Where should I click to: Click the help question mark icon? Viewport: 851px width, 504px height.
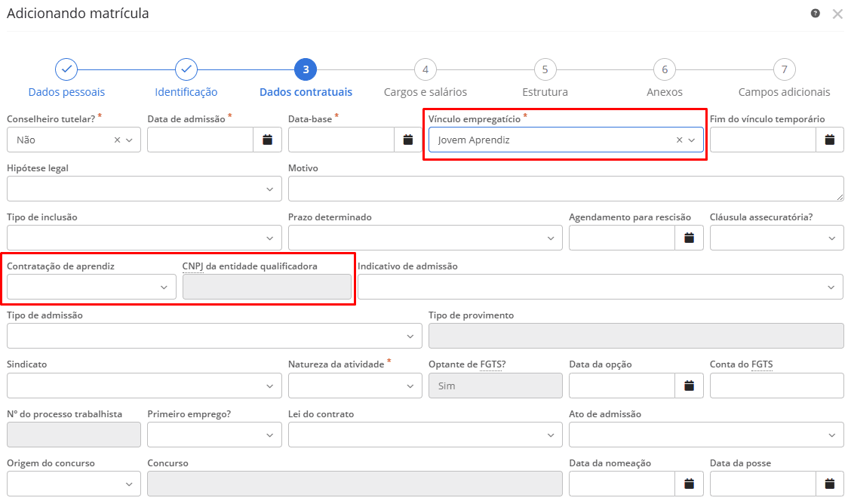pos(816,14)
